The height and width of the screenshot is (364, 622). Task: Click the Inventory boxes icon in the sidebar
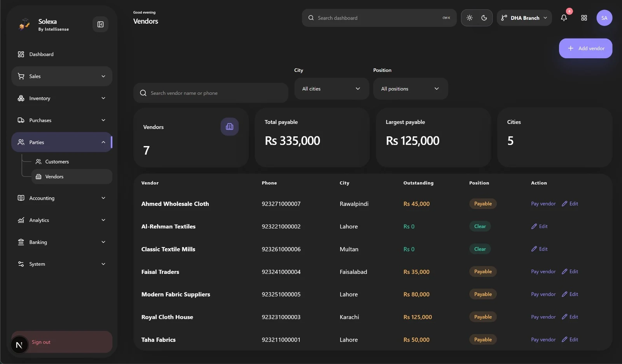21,98
